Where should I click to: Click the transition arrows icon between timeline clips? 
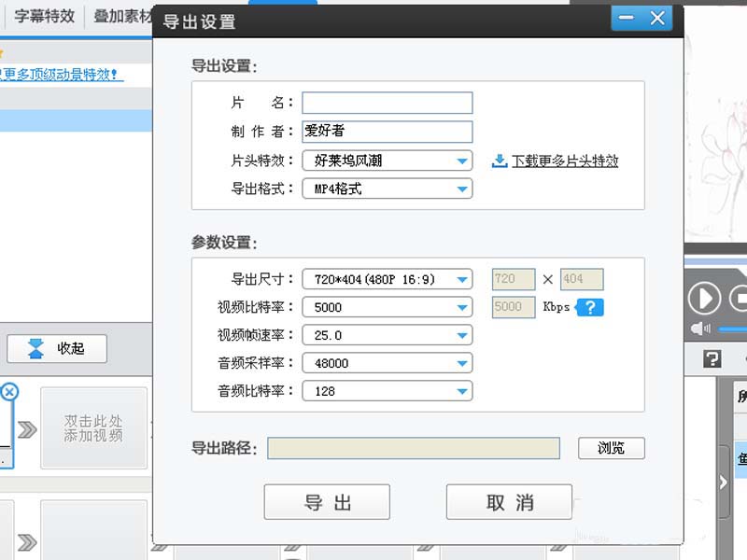coord(27,427)
